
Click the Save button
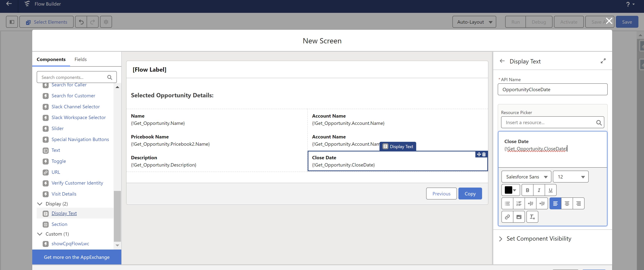[627, 22]
